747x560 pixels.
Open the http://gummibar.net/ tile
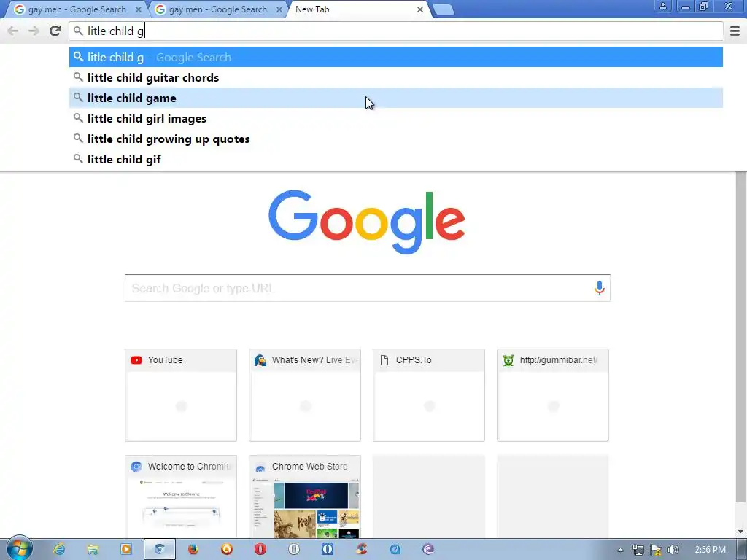tap(553, 395)
